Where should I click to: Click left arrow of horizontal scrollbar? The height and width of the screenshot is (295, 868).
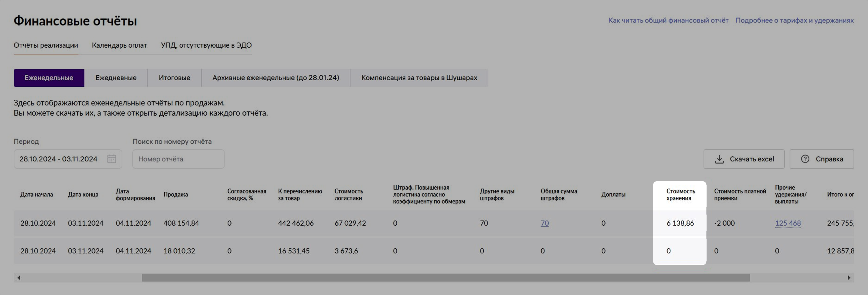19,277
